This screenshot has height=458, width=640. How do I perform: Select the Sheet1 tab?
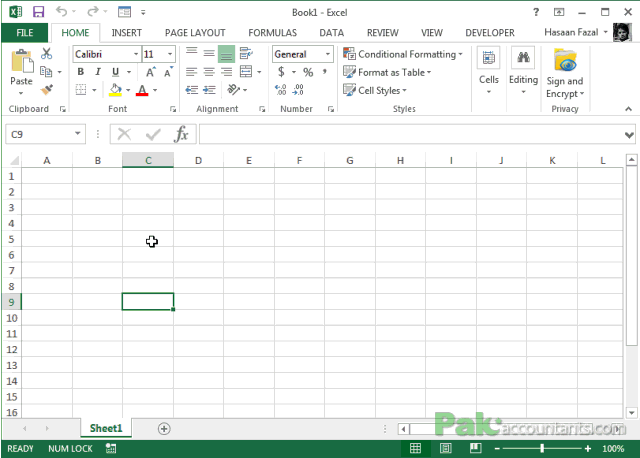[106, 428]
